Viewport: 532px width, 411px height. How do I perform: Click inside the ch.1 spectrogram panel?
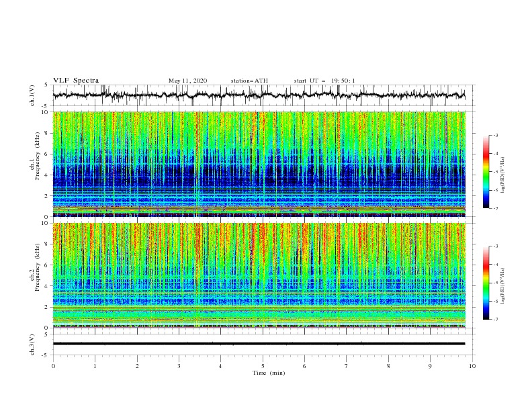tap(259, 164)
